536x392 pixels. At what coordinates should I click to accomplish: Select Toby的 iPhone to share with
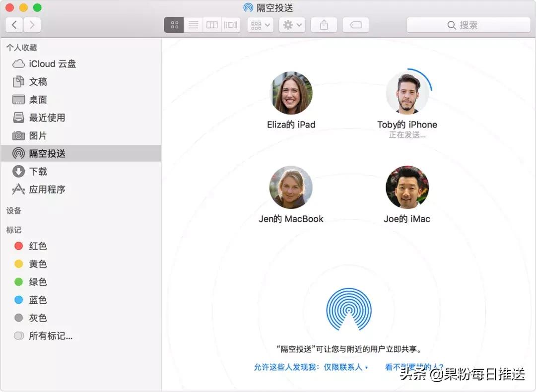(x=407, y=92)
